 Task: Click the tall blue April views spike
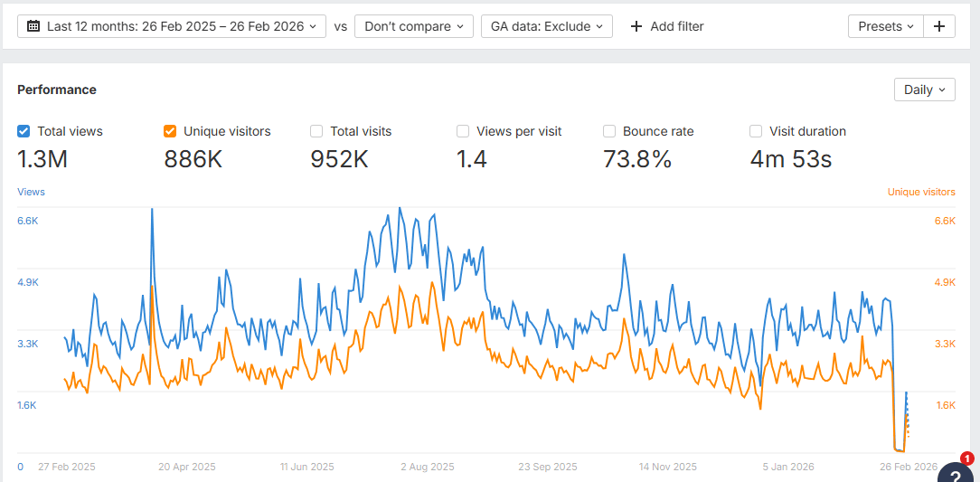(x=151, y=213)
